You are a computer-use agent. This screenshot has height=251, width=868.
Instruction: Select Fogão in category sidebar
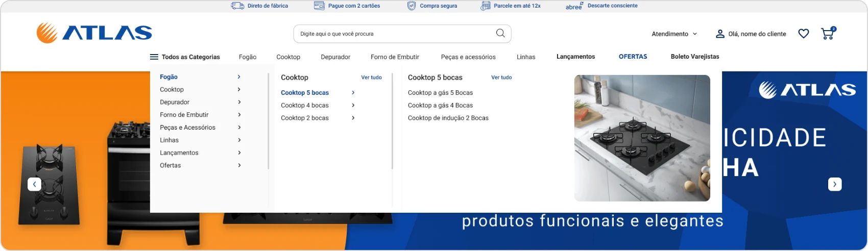point(168,77)
